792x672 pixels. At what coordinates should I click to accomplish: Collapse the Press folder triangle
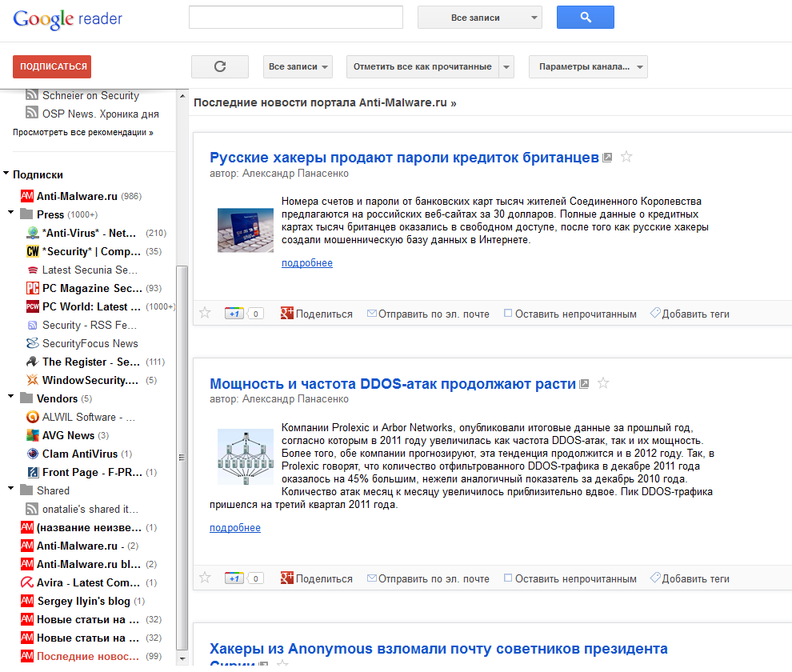(10, 213)
